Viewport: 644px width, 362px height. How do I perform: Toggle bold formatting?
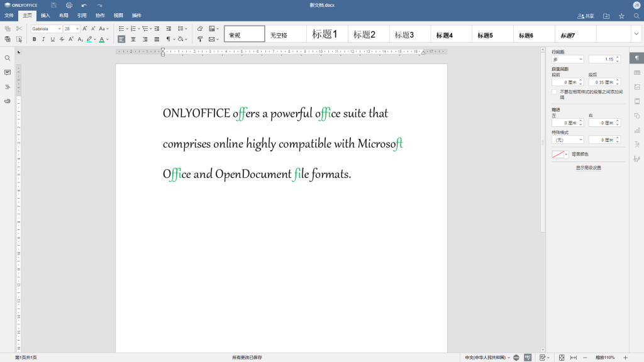34,40
